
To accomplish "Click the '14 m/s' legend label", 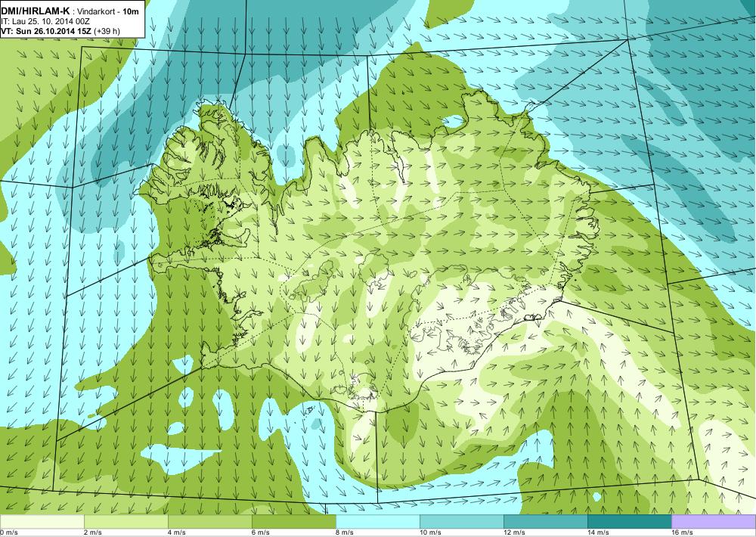I will click(599, 532).
